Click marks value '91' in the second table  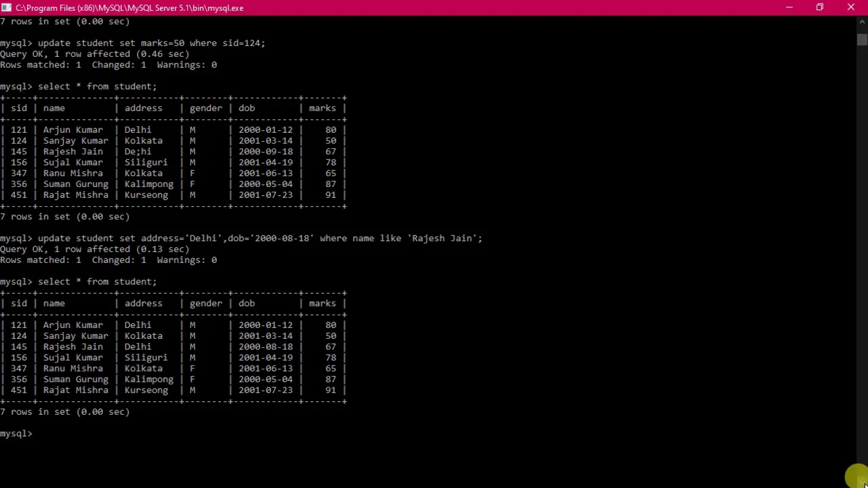tap(330, 390)
